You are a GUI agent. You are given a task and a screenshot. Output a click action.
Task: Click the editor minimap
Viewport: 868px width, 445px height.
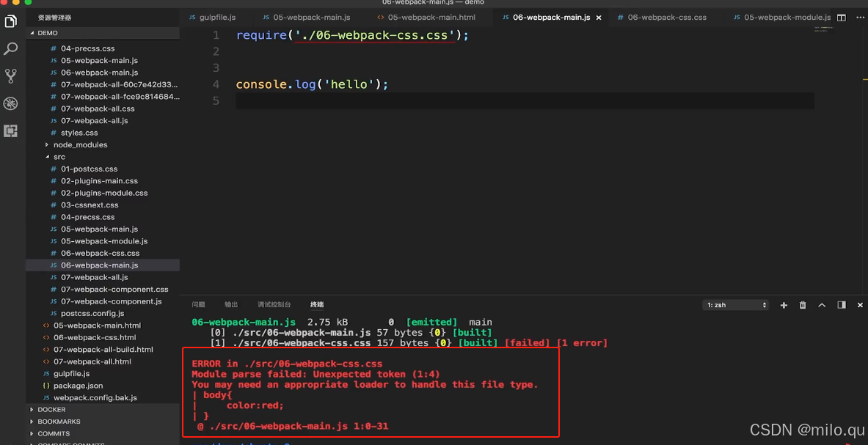[824, 28]
